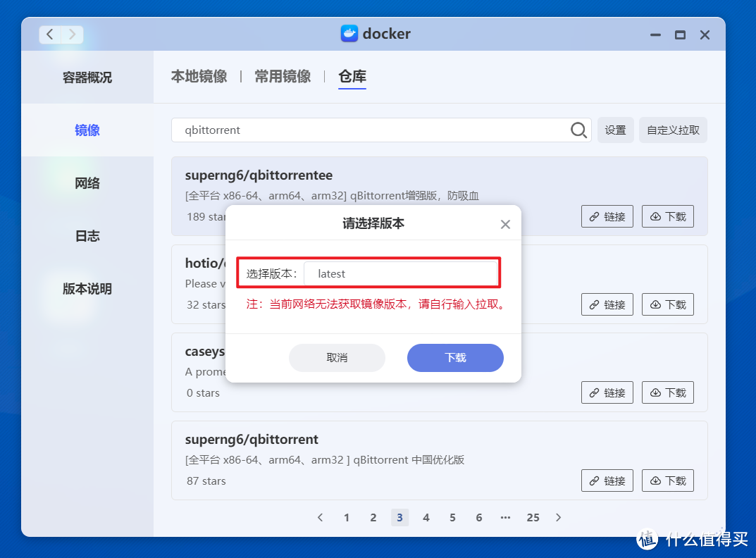Go to page 2

pos(373,517)
